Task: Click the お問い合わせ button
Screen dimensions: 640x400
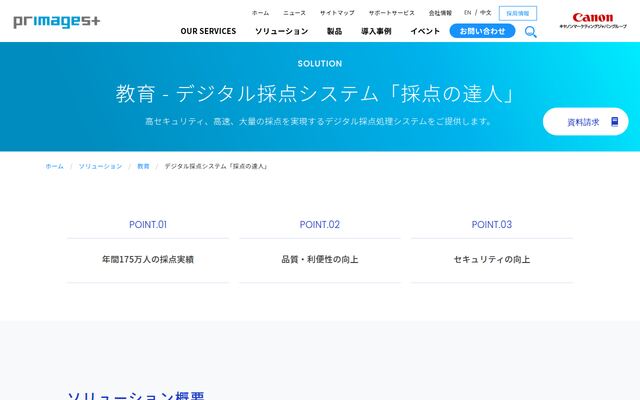Action: 482,31
